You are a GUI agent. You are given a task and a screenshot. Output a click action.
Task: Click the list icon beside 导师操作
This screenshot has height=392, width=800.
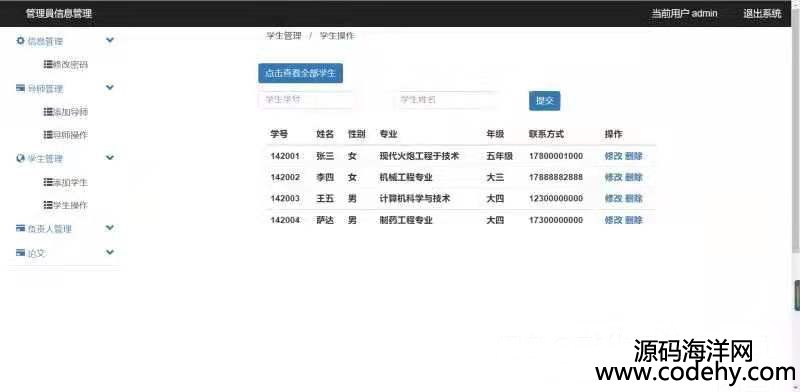48,135
